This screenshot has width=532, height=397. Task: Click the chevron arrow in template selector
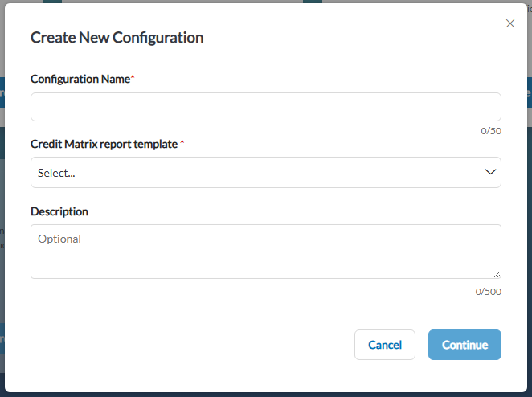tap(490, 172)
